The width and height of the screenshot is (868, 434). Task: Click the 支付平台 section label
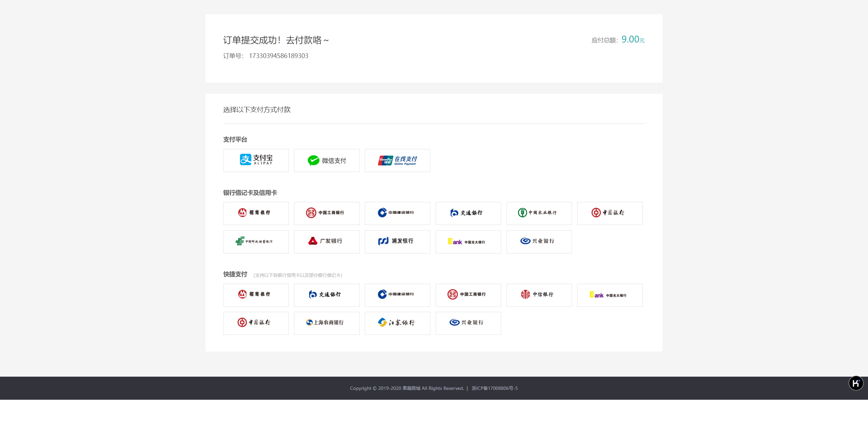(x=235, y=139)
